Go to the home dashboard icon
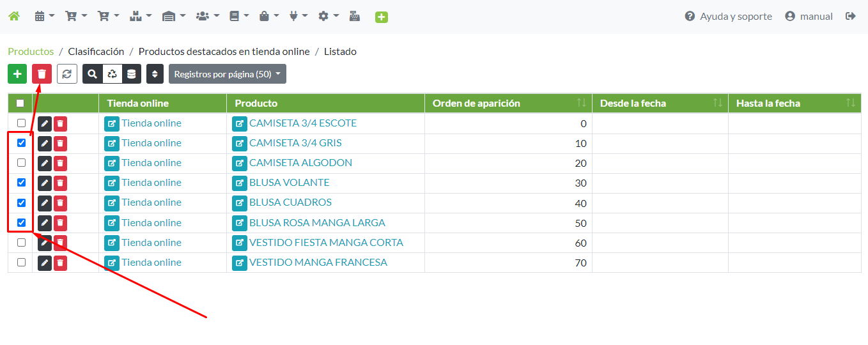The width and height of the screenshot is (868, 345). [x=14, y=16]
